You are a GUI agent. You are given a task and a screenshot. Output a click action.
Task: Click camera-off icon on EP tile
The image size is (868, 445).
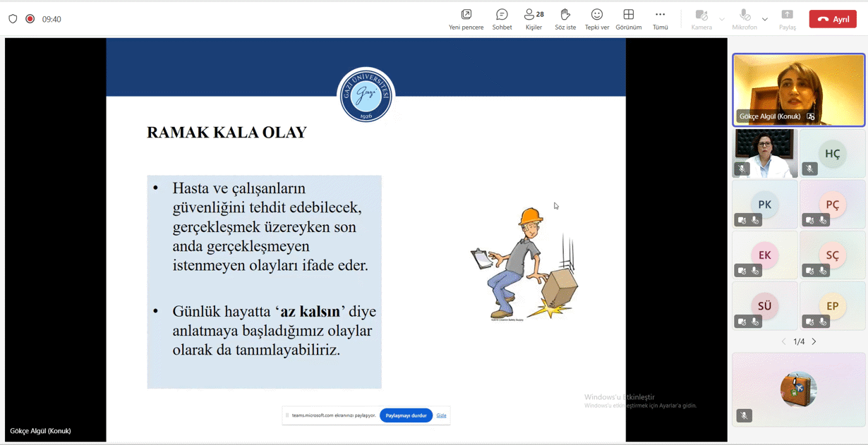(809, 322)
